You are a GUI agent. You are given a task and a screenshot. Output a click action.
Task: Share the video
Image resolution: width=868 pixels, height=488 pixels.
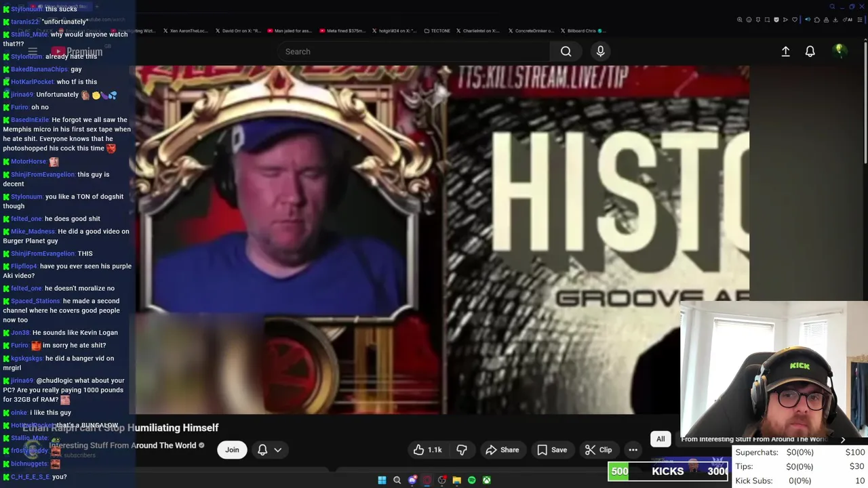coord(502,450)
